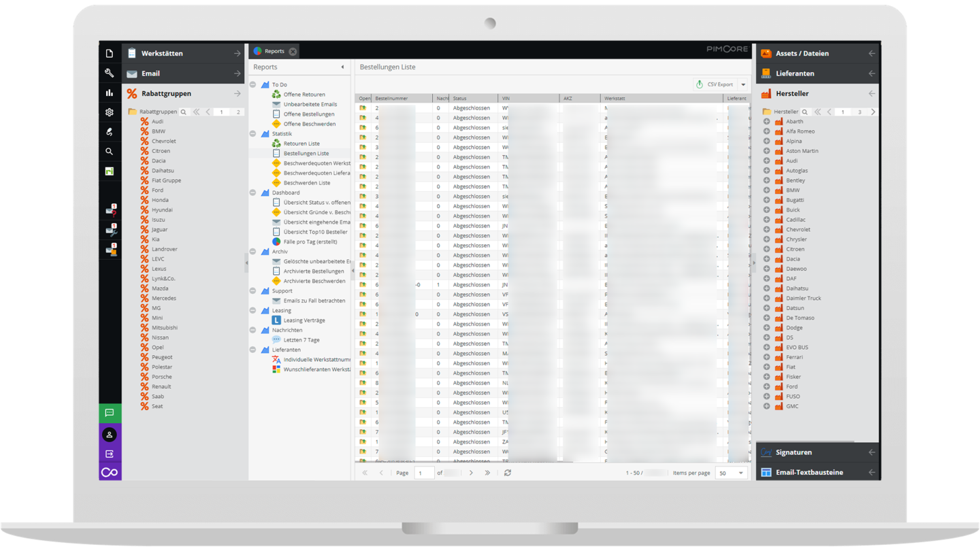Click the refresh button in the pagination bar

pyautogui.click(x=508, y=472)
